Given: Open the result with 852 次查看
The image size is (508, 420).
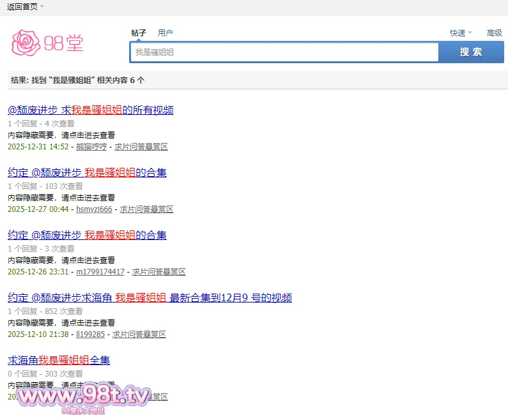Looking at the screenshot, I should [150, 297].
